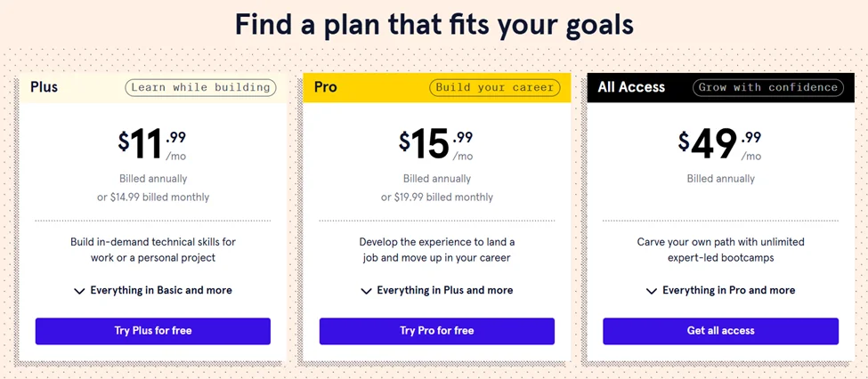Expand Everything in Pro and more

coord(728,290)
